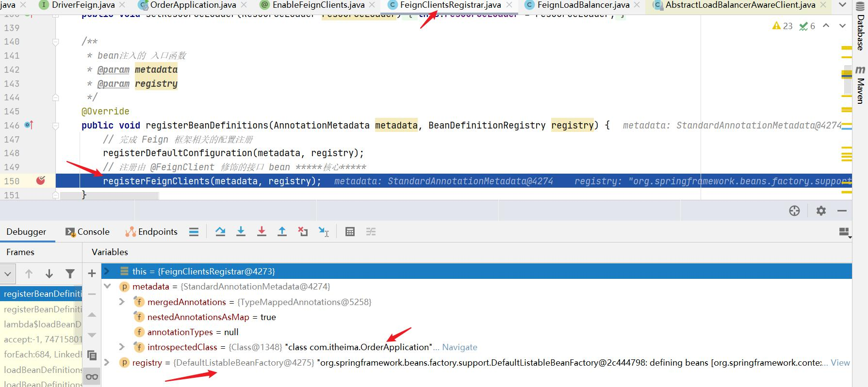Open the thread selector dropdown in Frames

tap(8, 274)
